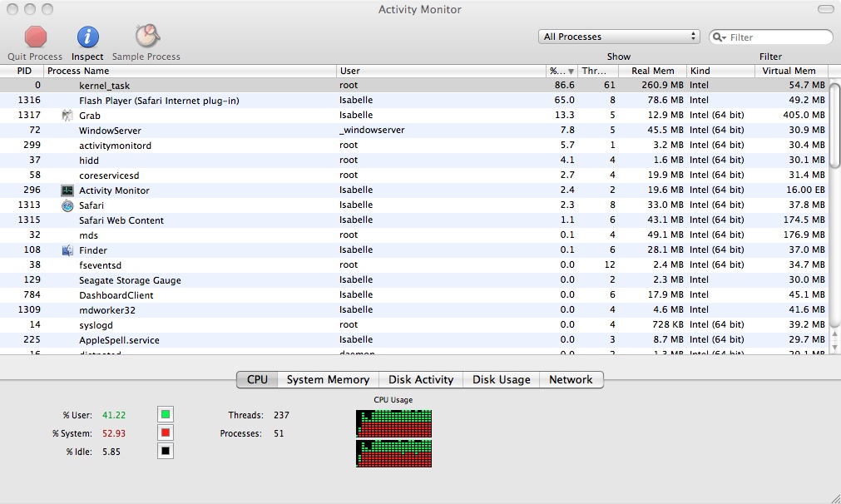
Task: Click the lower CPU Usage graph
Action: coord(393,453)
